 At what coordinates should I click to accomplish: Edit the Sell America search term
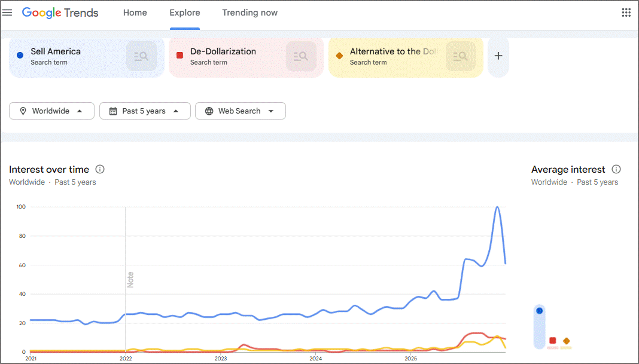point(56,51)
